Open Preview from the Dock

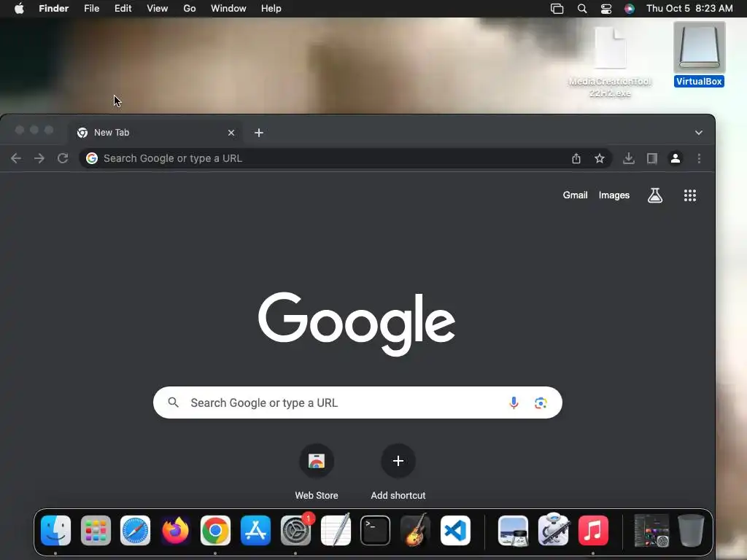tap(513, 531)
